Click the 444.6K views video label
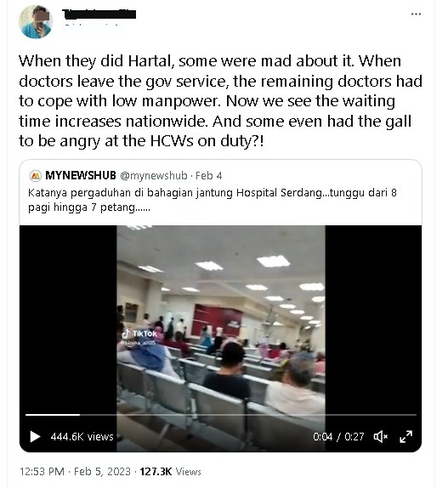 coord(82,437)
